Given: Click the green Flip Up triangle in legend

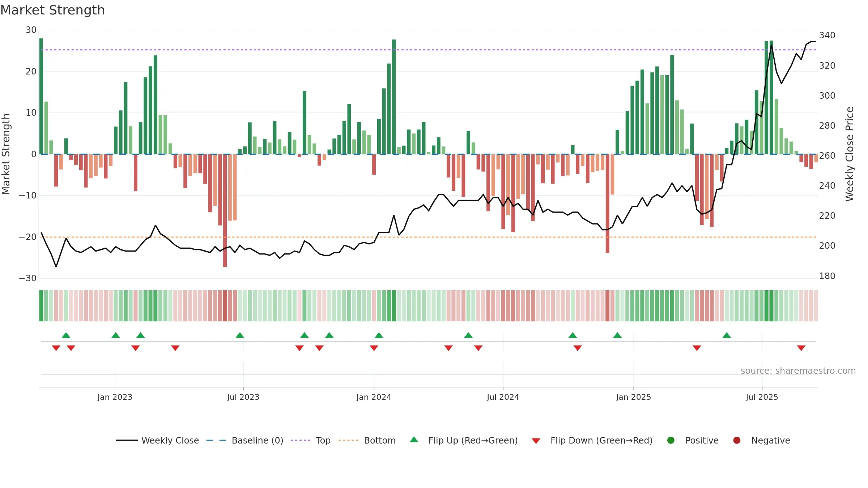Looking at the screenshot, I should pyautogui.click(x=414, y=440).
